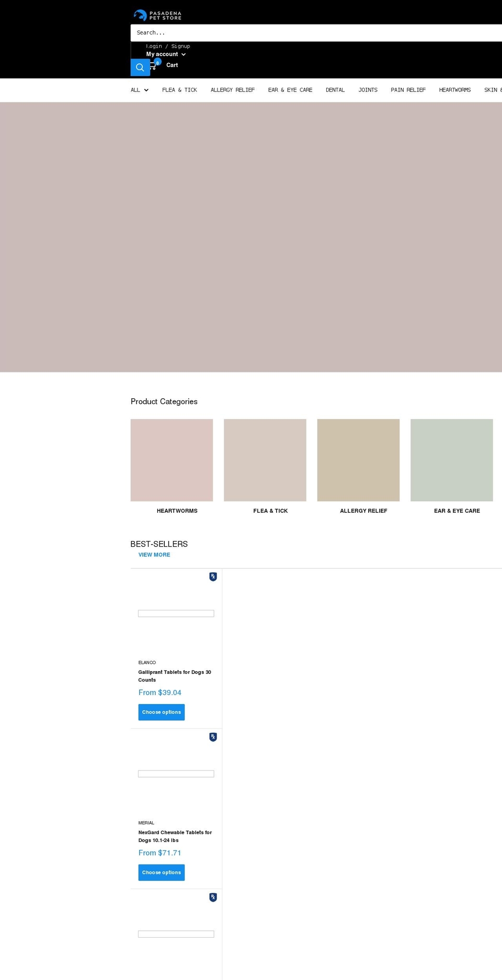The image size is (502, 980).
Task: Click the Rx badge on Galliprant card
Action: click(213, 577)
